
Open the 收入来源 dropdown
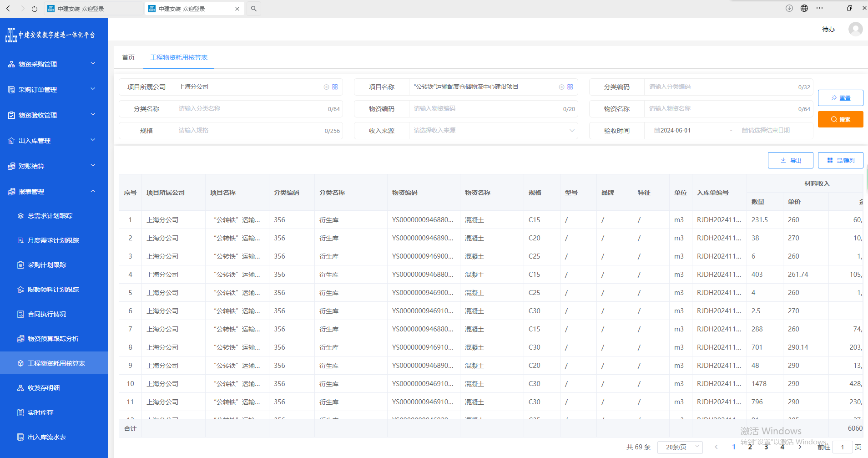coord(493,131)
